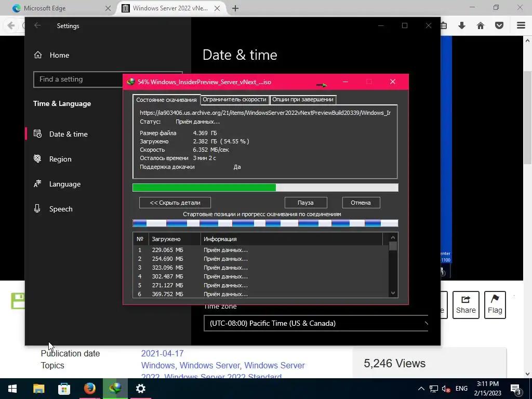Go back with the Settings back arrow
This screenshot has height=399, width=532.
coord(37,25)
